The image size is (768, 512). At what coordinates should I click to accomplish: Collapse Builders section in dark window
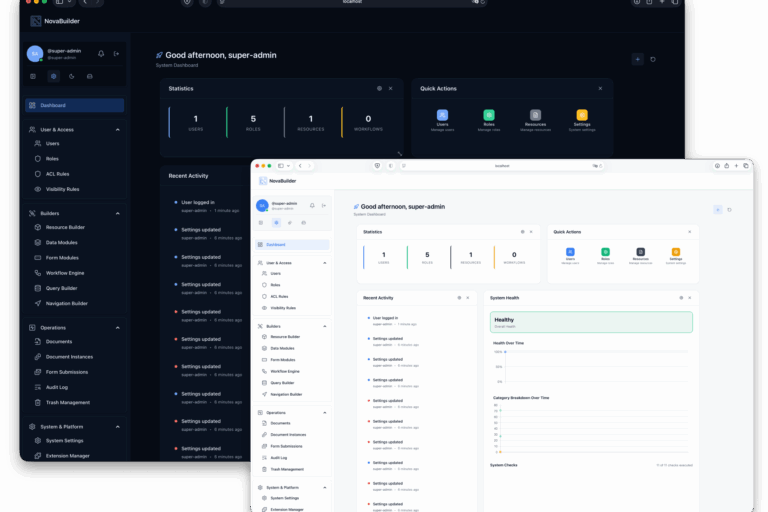pyautogui.click(x=118, y=214)
